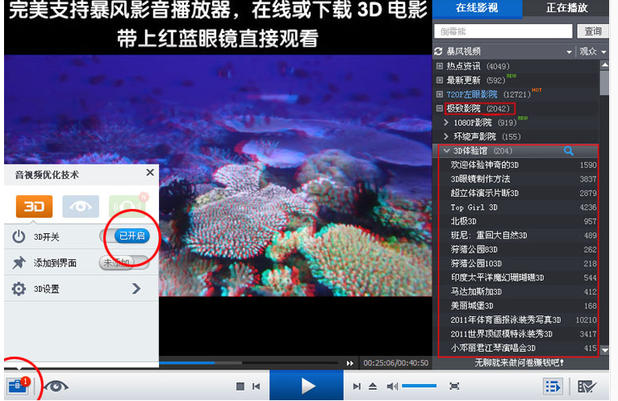Click playlist scrollbar up arrow

click(x=604, y=65)
